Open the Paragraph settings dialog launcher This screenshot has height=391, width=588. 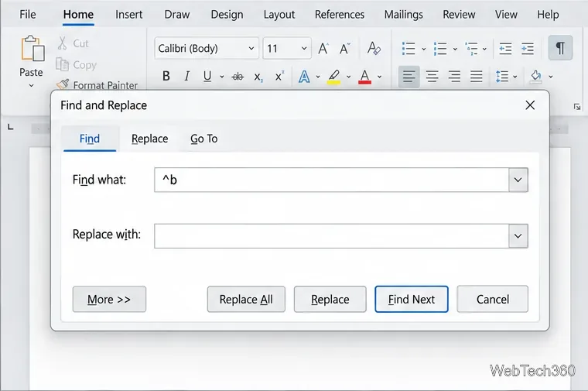577,107
